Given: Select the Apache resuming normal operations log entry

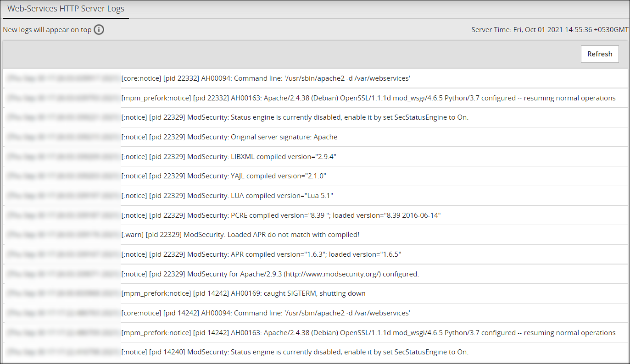Looking at the screenshot, I should (x=367, y=98).
